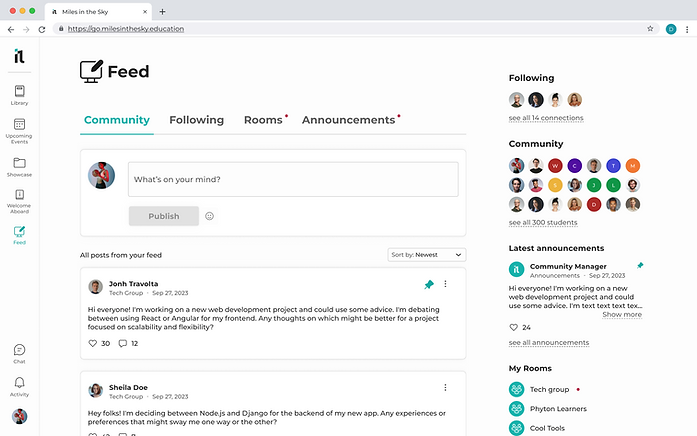Like Jonh Travolta's post with the heart
Screen dimensions: 697x436
click(x=93, y=344)
